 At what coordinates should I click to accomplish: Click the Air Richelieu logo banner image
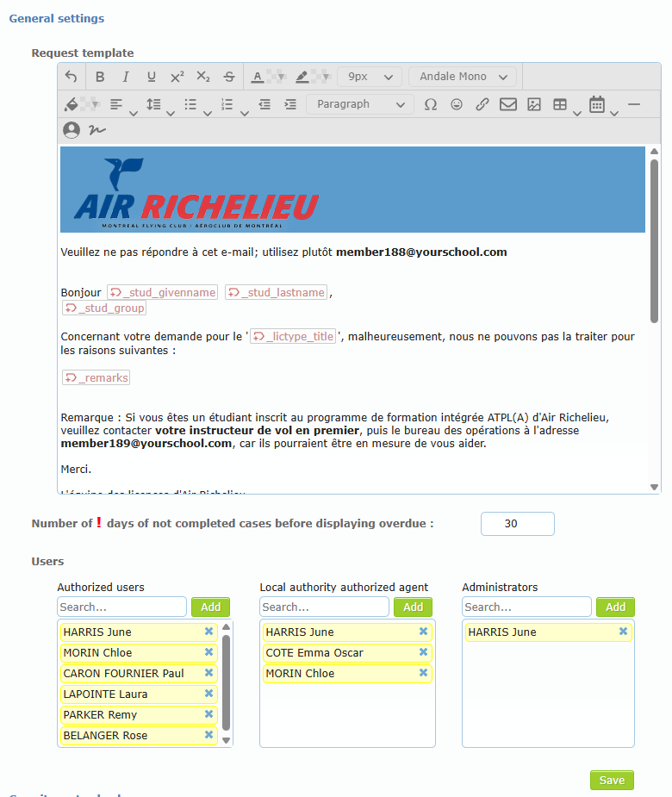[352, 190]
